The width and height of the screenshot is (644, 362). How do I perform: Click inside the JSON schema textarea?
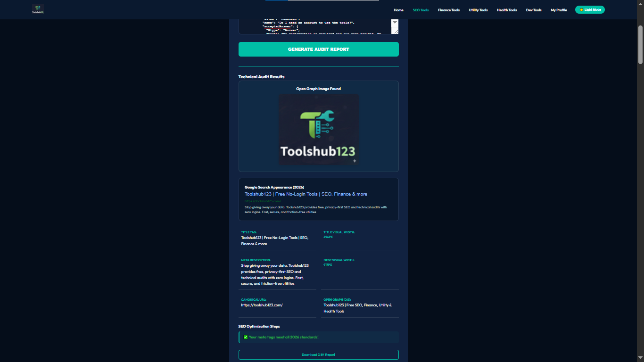[315, 27]
